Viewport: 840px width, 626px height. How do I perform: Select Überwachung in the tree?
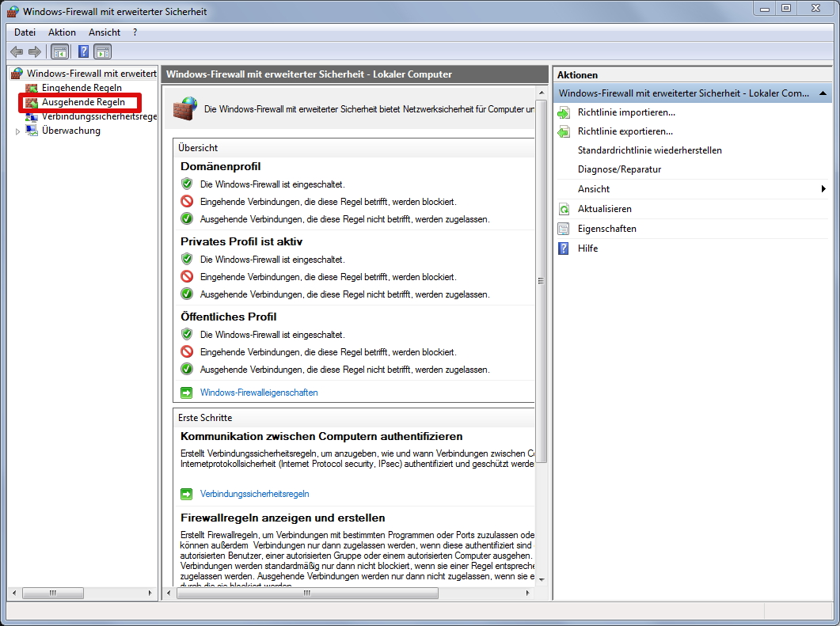pos(70,131)
